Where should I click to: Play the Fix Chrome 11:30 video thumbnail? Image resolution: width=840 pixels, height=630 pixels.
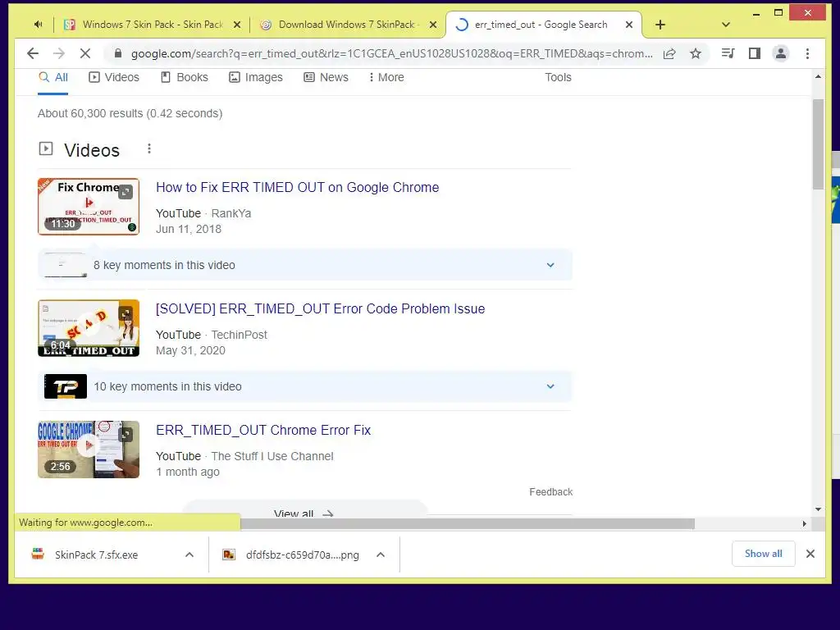[x=89, y=207]
